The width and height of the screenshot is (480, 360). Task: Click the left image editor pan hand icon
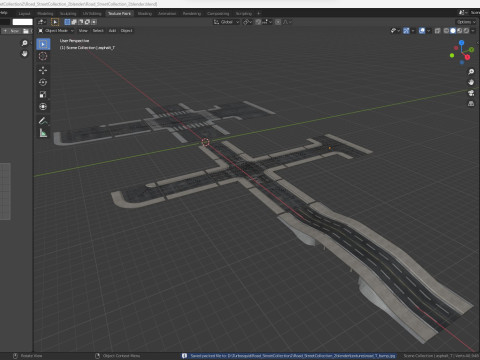[24, 54]
